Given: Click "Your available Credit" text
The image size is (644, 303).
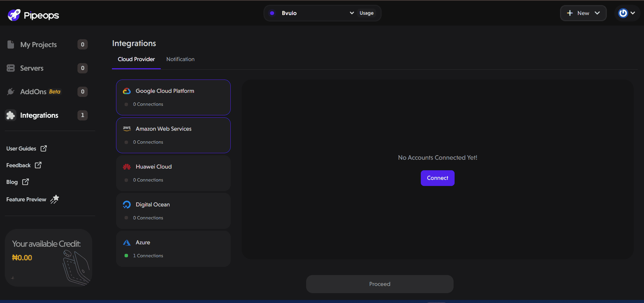Looking at the screenshot, I should click(46, 244).
